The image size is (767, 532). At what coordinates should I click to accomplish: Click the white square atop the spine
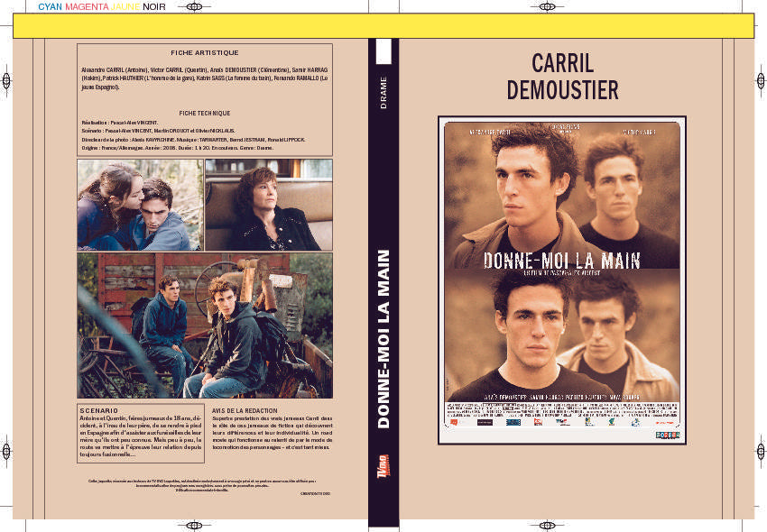coord(383,52)
